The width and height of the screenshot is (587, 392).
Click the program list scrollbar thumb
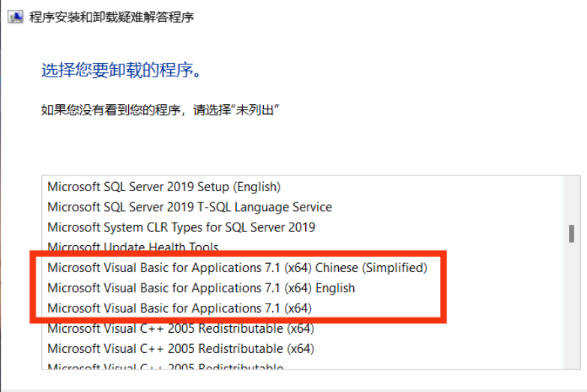[x=571, y=234]
